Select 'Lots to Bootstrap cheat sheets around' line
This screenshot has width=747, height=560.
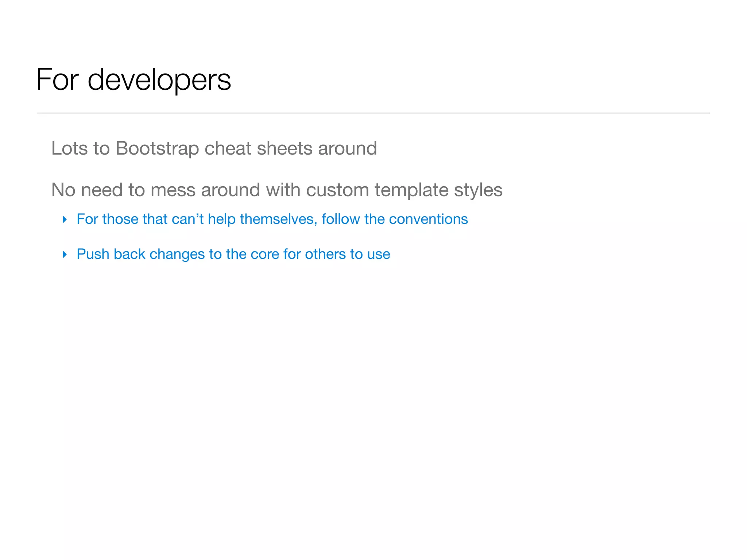coord(214,148)
